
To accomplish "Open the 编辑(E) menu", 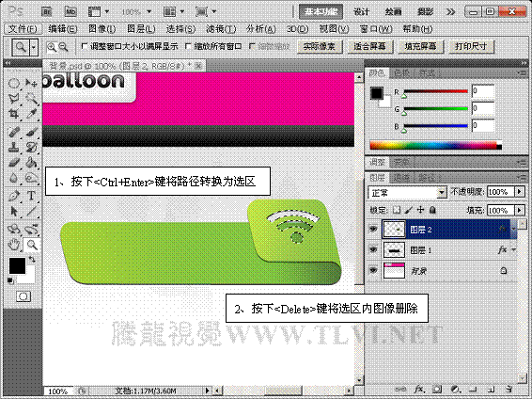I will click(x=63, y=29).
